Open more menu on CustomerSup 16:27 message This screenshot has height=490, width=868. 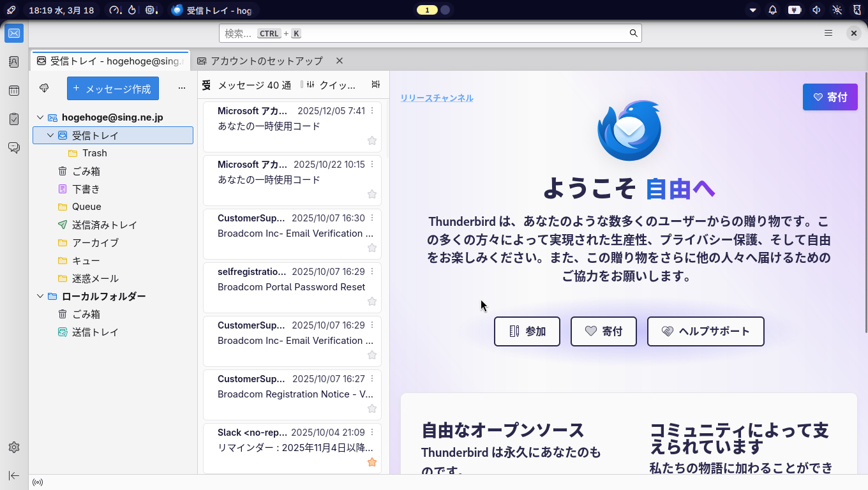pos(372,379)
